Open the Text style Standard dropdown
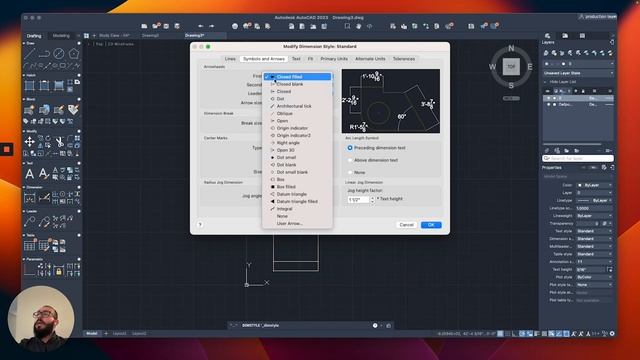 click(595, 231)
